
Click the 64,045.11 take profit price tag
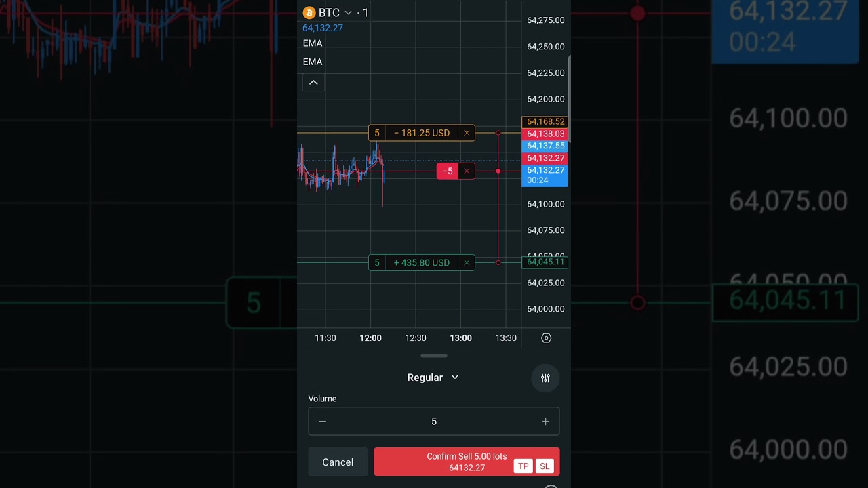(545, 262)
